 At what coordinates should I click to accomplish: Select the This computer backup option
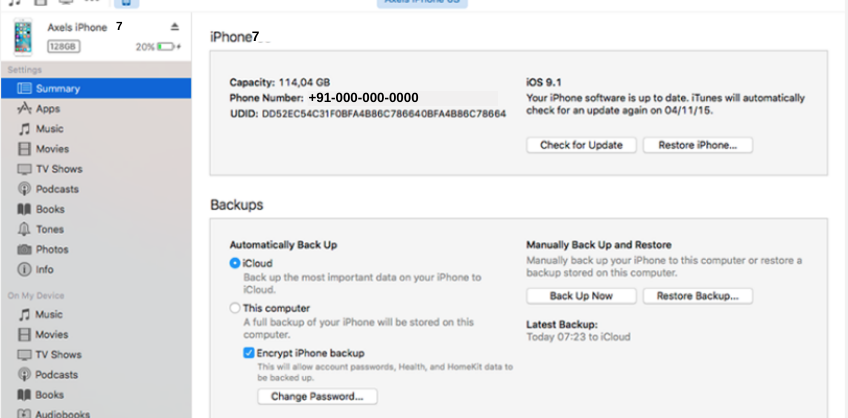(235, 308)
